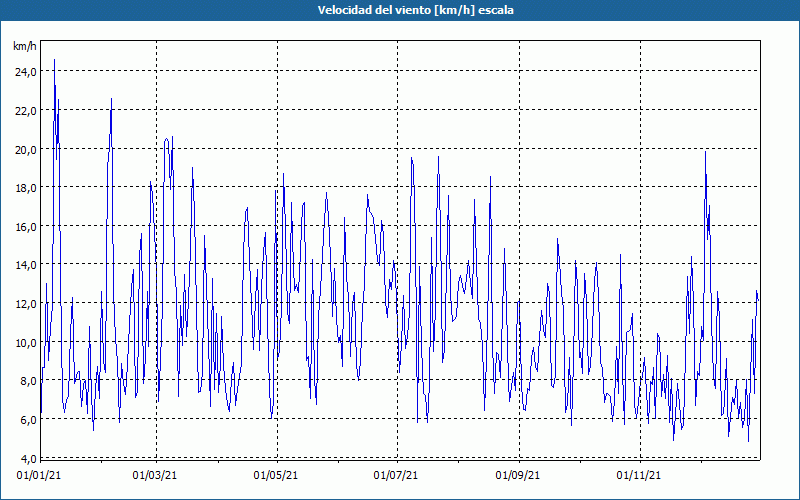Click the chart title 'Velocidad del viento [km/h] escala'
800x500 pixels.
pos(415,10)
